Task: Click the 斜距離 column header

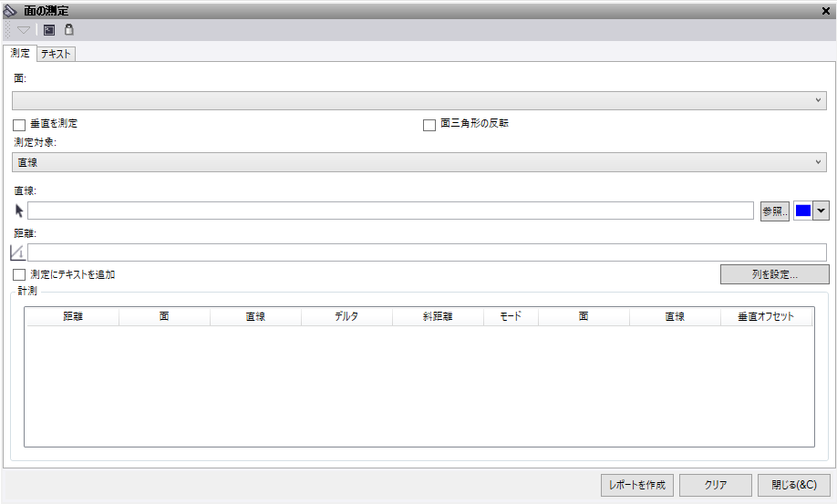Action: coord(438,317)
